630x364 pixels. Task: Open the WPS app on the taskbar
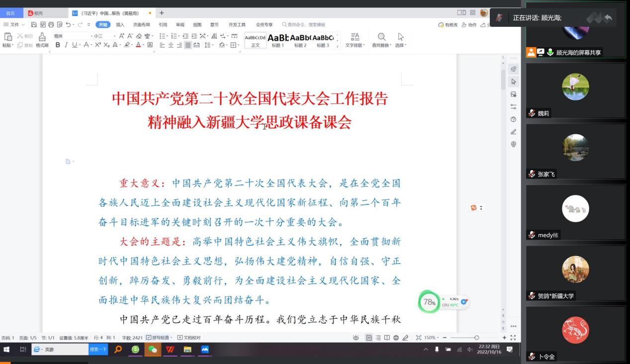tap(170, 350)
